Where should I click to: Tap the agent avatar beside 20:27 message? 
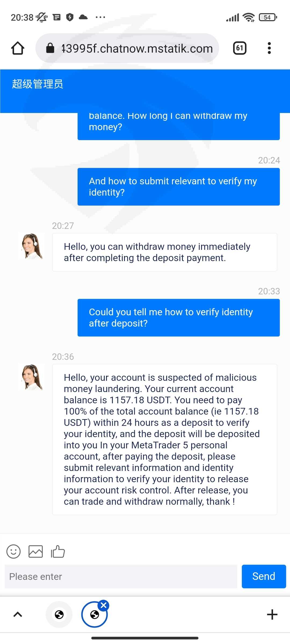[32, 246]
